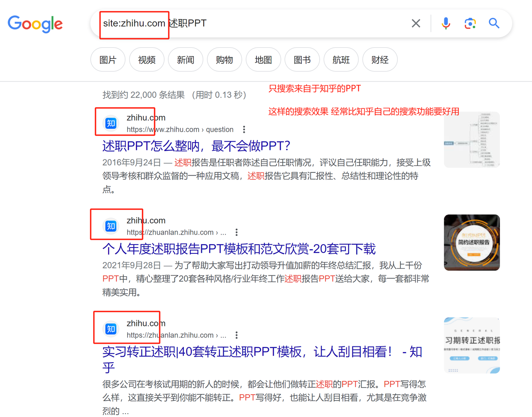Click zhuanlan.zhihu.com URL of 个人年度述职报告 result
This screenshot has width=532, height=417.
[176, 232]
